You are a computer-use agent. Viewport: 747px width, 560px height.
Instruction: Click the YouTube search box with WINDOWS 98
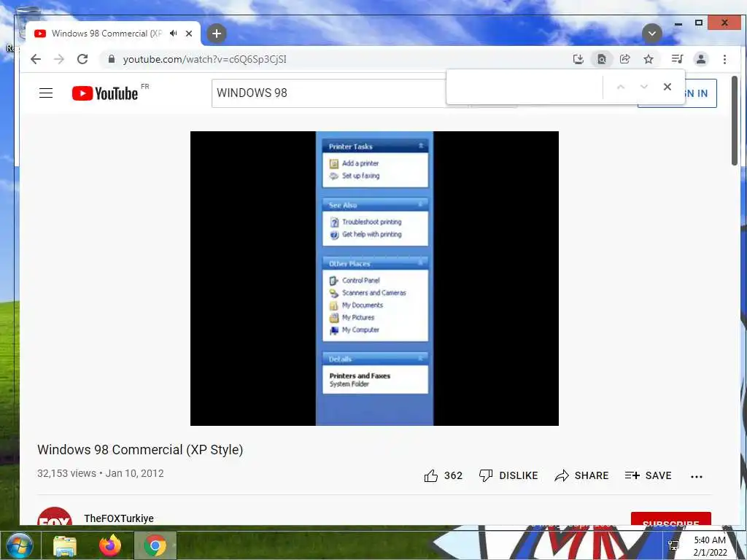[x=329, y=93]
